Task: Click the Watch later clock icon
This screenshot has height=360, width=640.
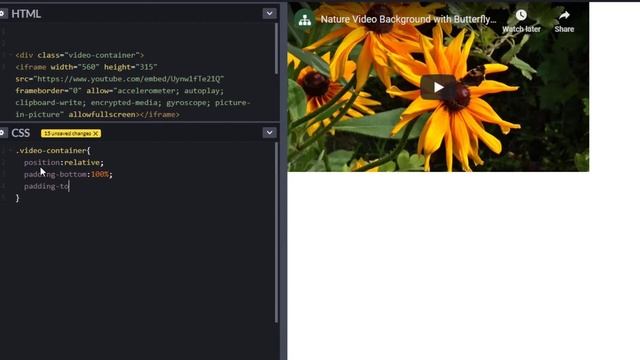Action: (x=521, y=16)
